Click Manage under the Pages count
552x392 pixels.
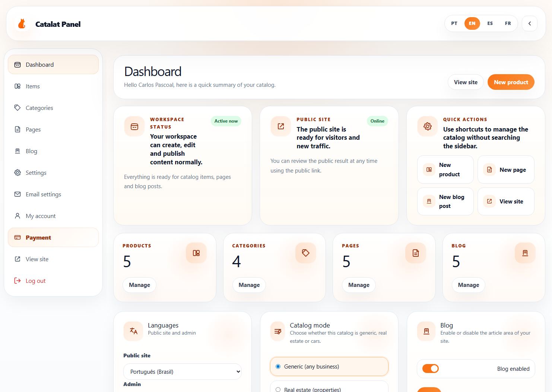pos(359,285)
